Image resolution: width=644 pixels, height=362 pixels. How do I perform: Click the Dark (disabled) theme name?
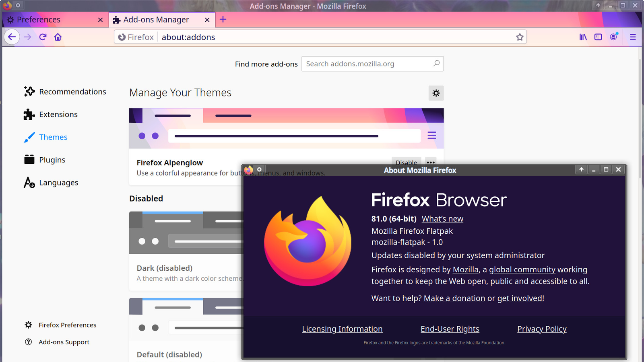[164, 268]
